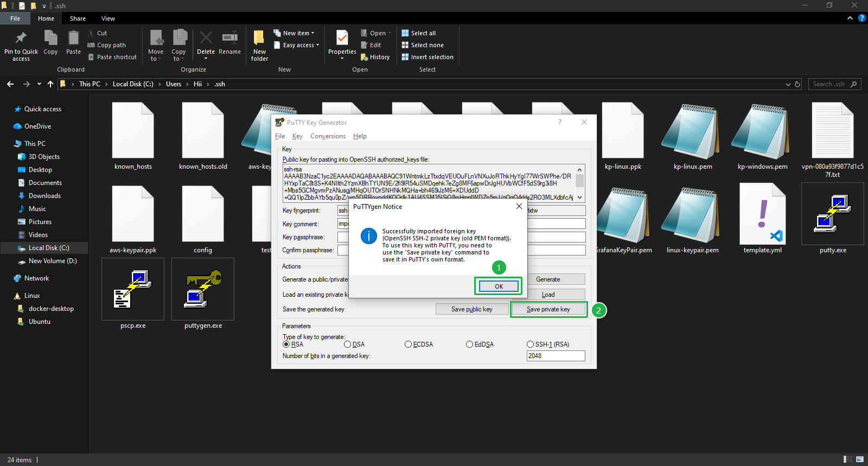Click Paste shortcut in the ribbon
868x466 pixels.
click(x=112, y=57)
